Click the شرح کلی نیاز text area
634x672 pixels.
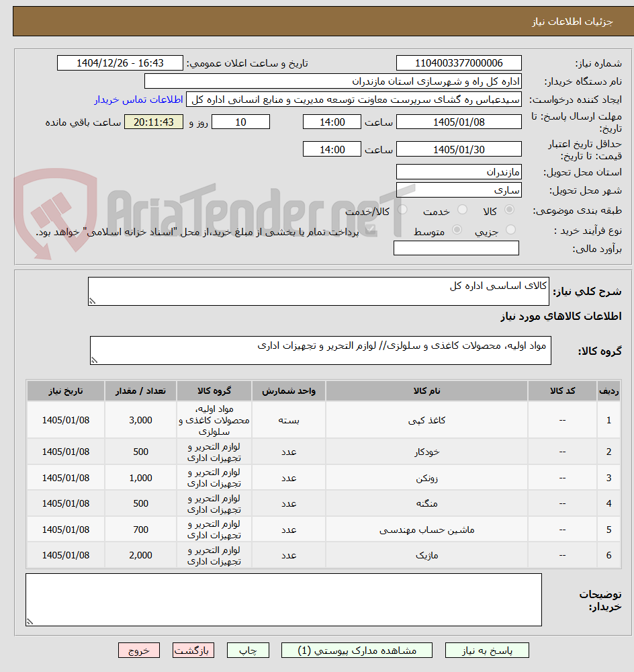click(x=318, y=291)
